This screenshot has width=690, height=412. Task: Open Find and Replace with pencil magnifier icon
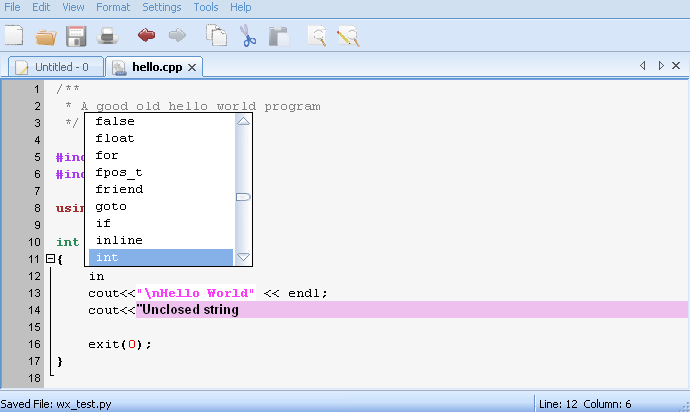click(348, 37)
